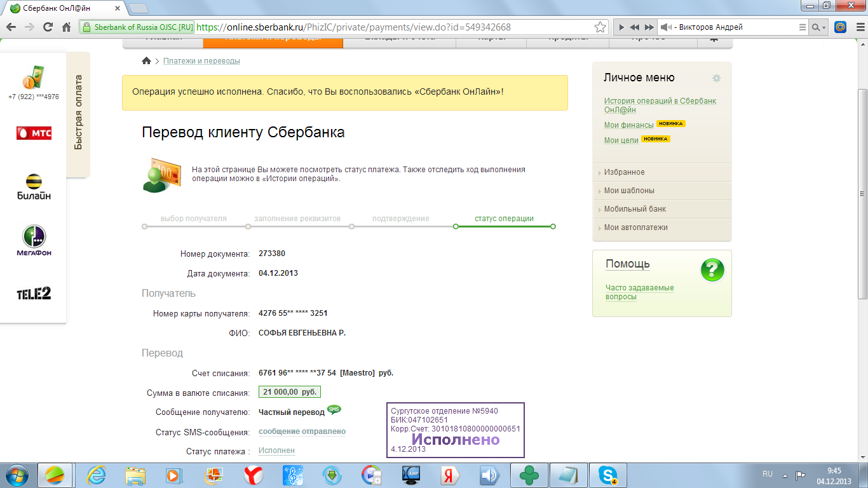The height and width of the screenshot is (488, 868).
Task: Select the +7 (922) ***4976 quick payment
Action: 33,83
